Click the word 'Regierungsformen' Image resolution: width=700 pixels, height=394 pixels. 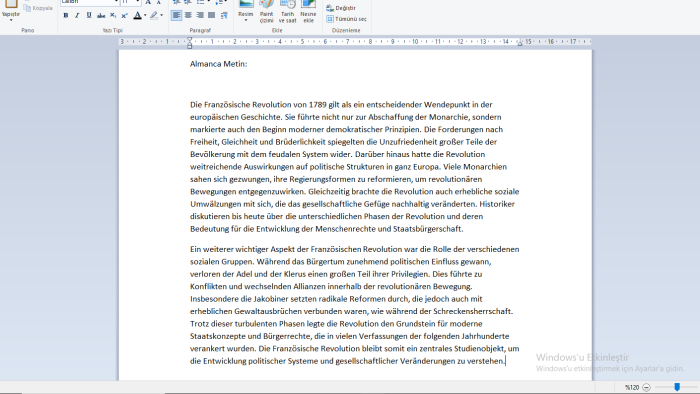(323, 179)
